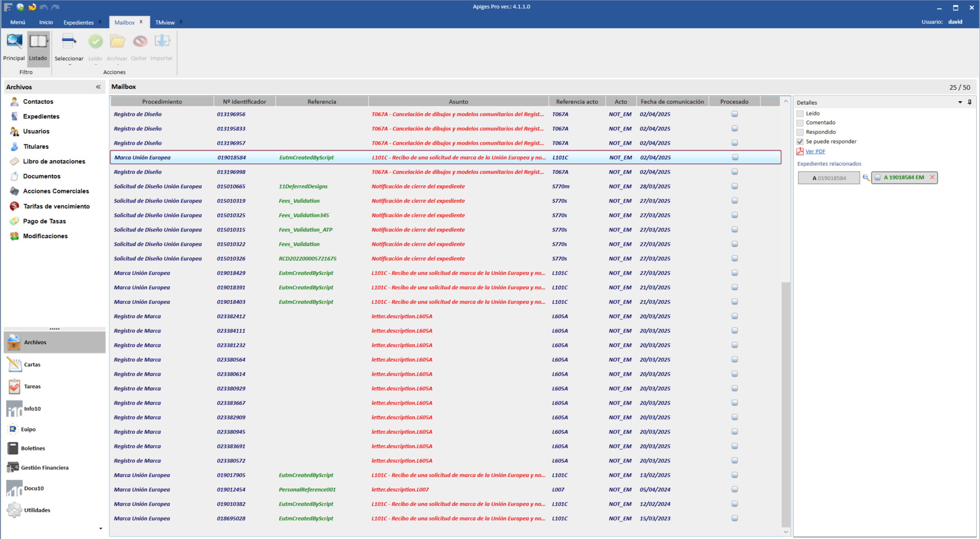Toggle the Leído checkbox in Detalles

(800, 113)
